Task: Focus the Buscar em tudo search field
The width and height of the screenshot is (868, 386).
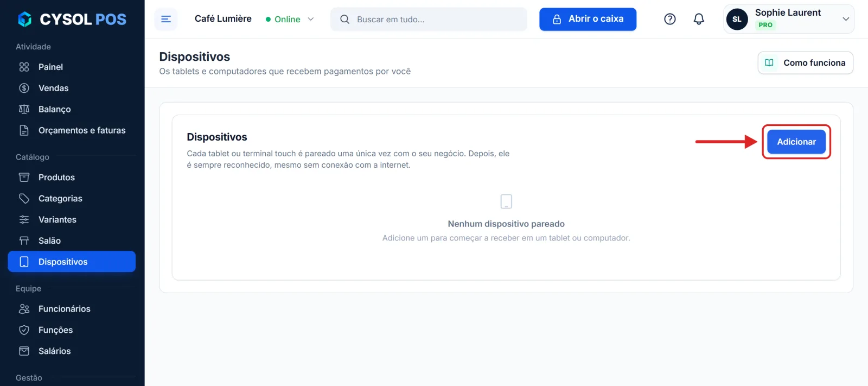Action: coord(429,19)
